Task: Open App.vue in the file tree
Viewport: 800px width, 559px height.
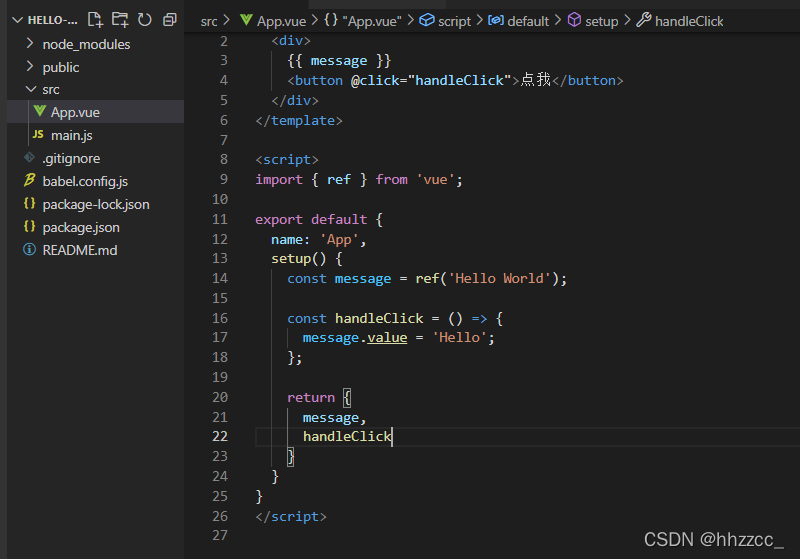Action: [95, 112]
